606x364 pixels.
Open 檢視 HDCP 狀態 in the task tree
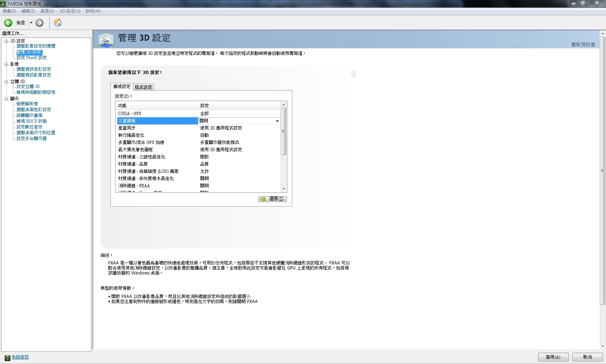pos(32,121)
